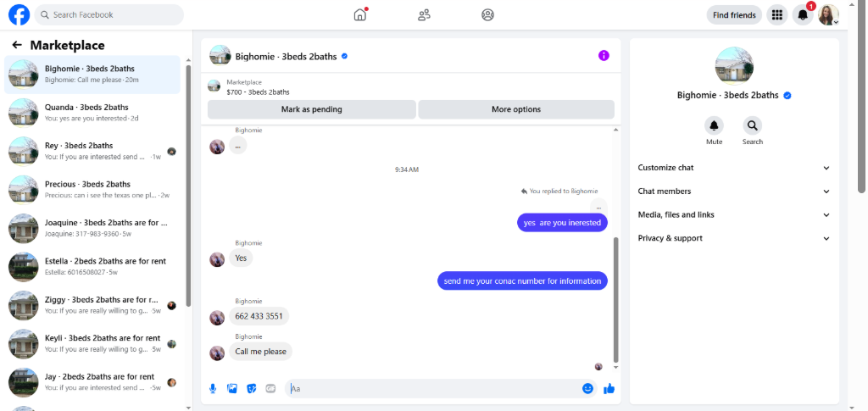Click the back arrow beside Marketplace

pos(17,46)
